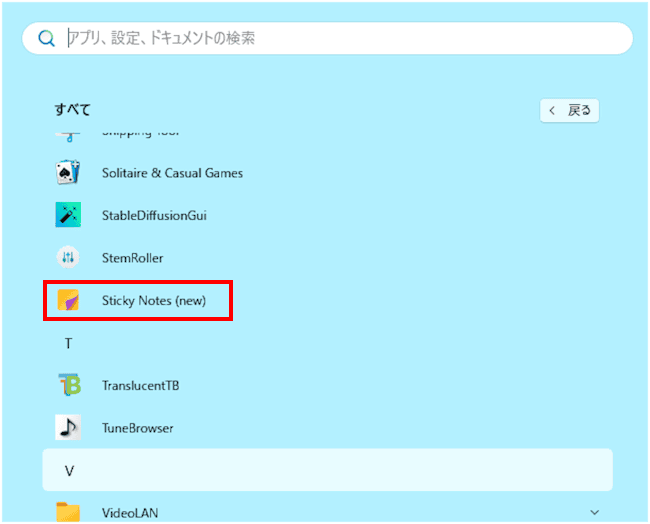Open Solitaire & Casual Games via its card icon

68,173
